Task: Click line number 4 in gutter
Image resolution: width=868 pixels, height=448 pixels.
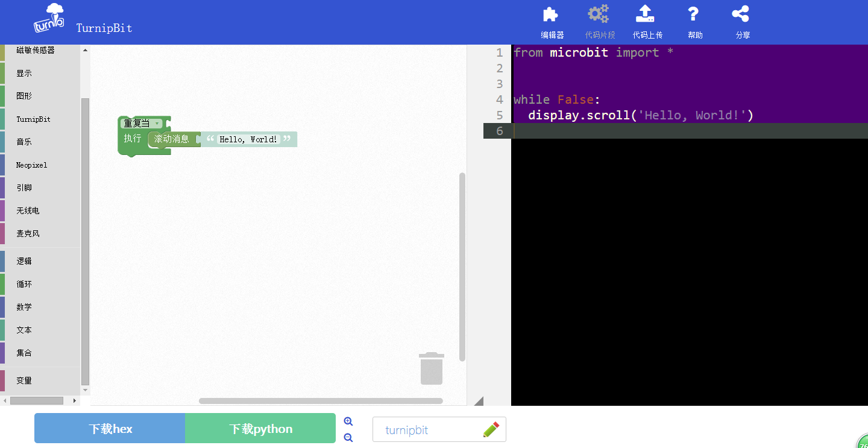Action: 499,99
